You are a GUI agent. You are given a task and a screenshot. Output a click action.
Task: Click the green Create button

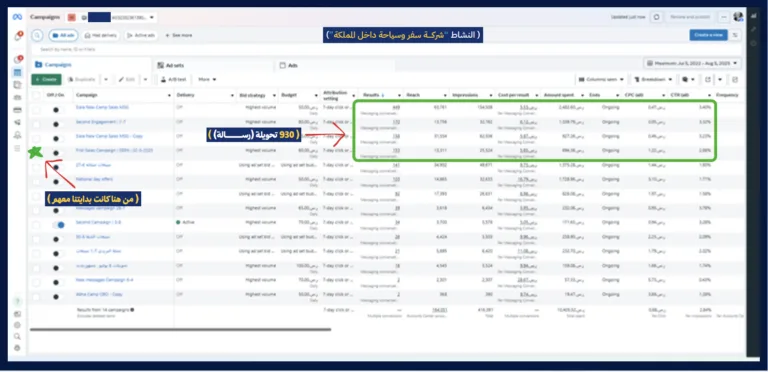click(47, 79)
